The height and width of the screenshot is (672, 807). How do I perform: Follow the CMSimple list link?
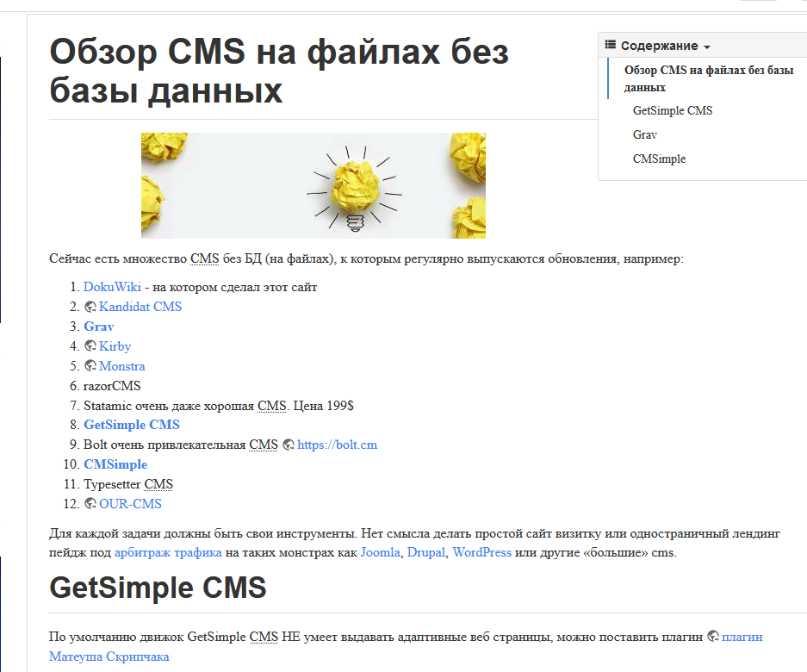coord(115,464)
